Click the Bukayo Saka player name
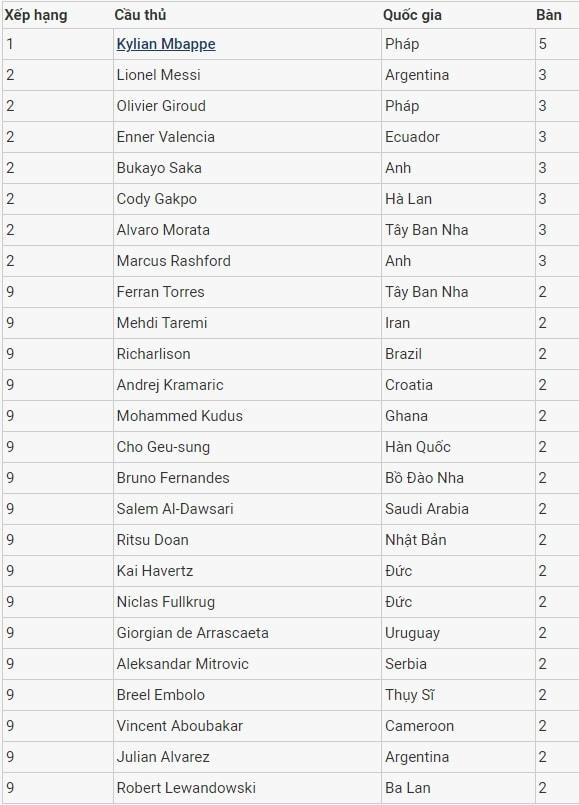This screenshot has height=805, width=579. click(159, 168)
